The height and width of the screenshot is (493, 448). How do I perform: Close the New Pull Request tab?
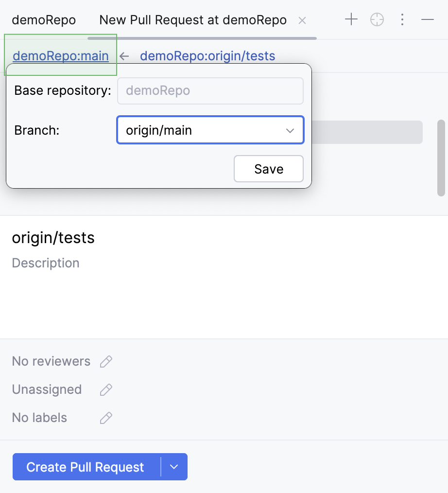(302, 20)
